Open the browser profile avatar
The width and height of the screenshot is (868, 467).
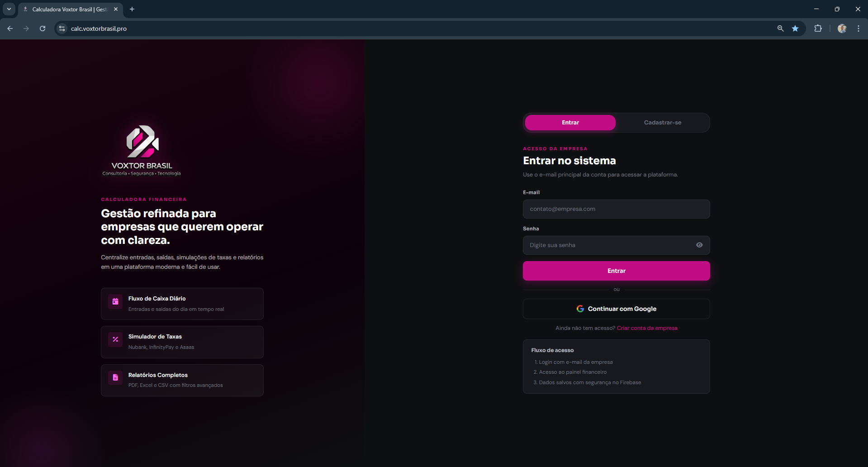pyautogui.click(x=841, y=29)
